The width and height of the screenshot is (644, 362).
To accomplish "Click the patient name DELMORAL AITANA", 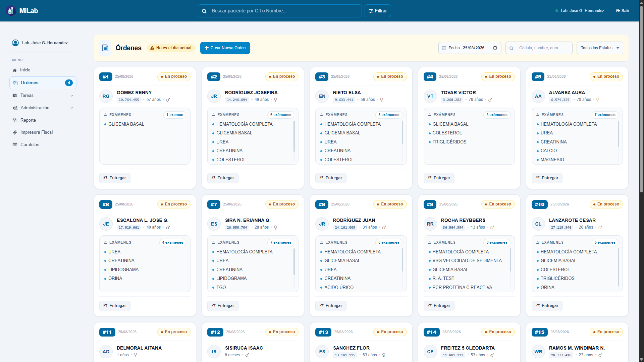I will tap(139, 348).
